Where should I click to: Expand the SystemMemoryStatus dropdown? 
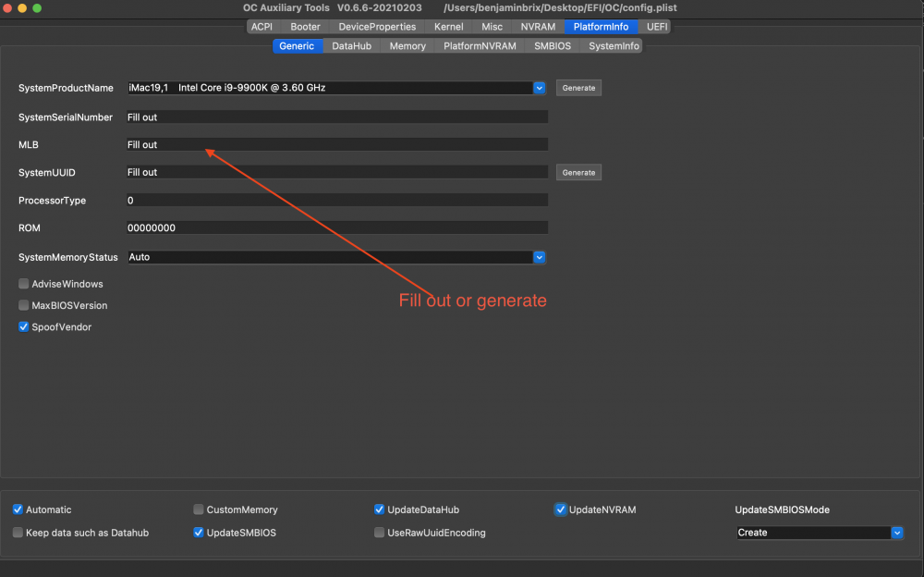(x=540, y=257)
